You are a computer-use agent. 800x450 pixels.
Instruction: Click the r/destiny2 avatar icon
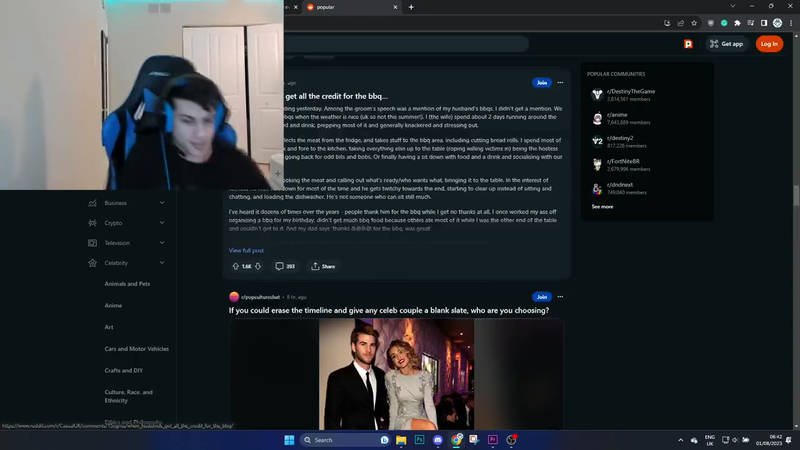click(x=597, y=141)
